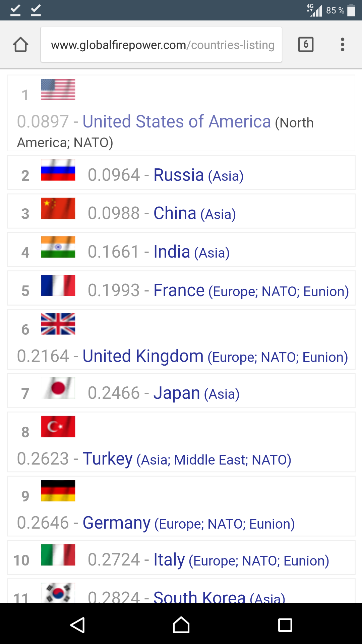Screen dimensions: 362x644
Task: Focus the globalfirepower.com address bar
Action: 161,45
